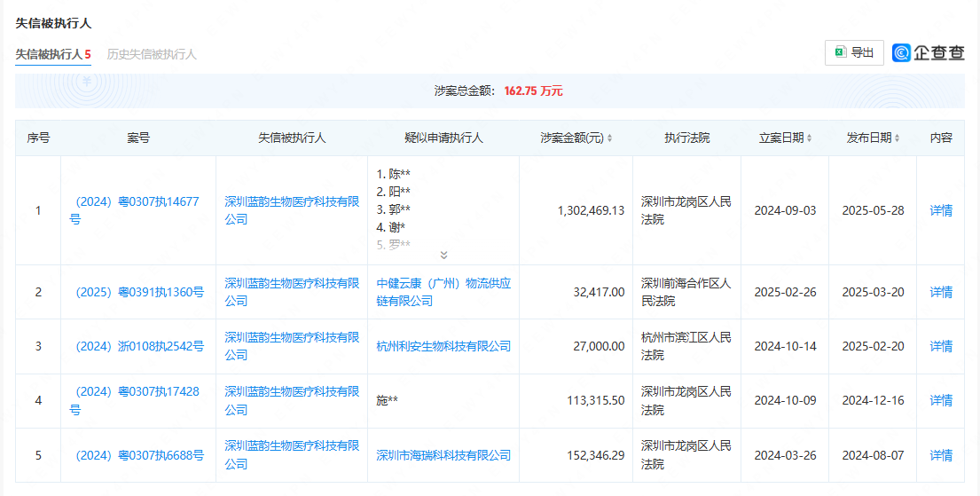The height and width of the screenshot is (496, 980).
Task: Click amount 152,346.29
Action: point(596,455)
